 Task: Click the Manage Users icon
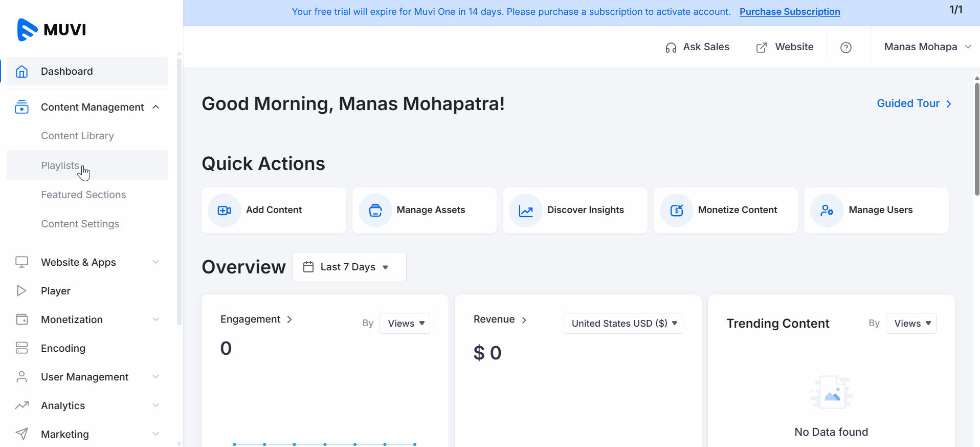click(x=827, y=210)
